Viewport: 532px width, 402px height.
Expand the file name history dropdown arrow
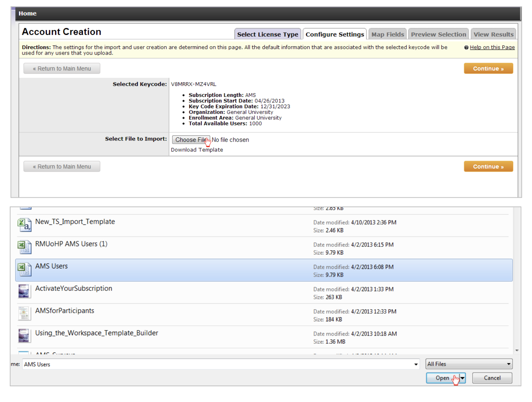tap(416, 364)
